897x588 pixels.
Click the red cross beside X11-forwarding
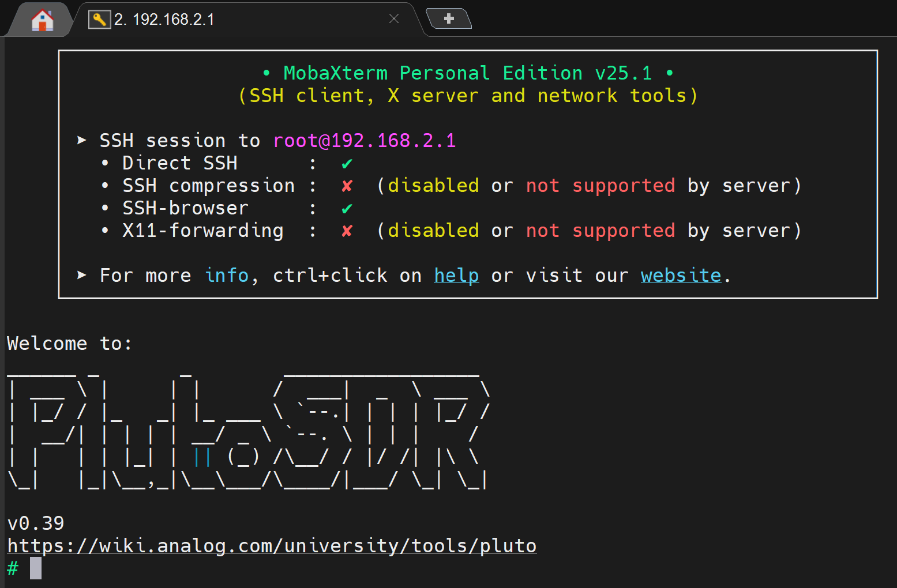(346, 230)
